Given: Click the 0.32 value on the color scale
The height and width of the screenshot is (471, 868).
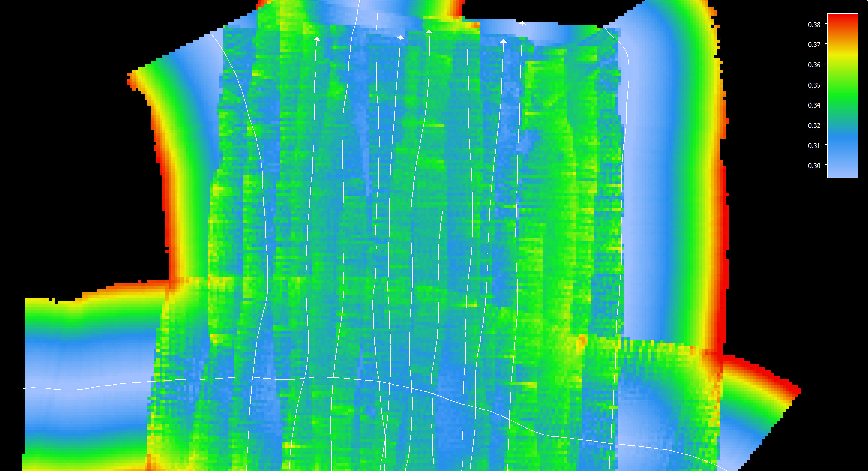Looking at the screenshot, I should 814,125.
